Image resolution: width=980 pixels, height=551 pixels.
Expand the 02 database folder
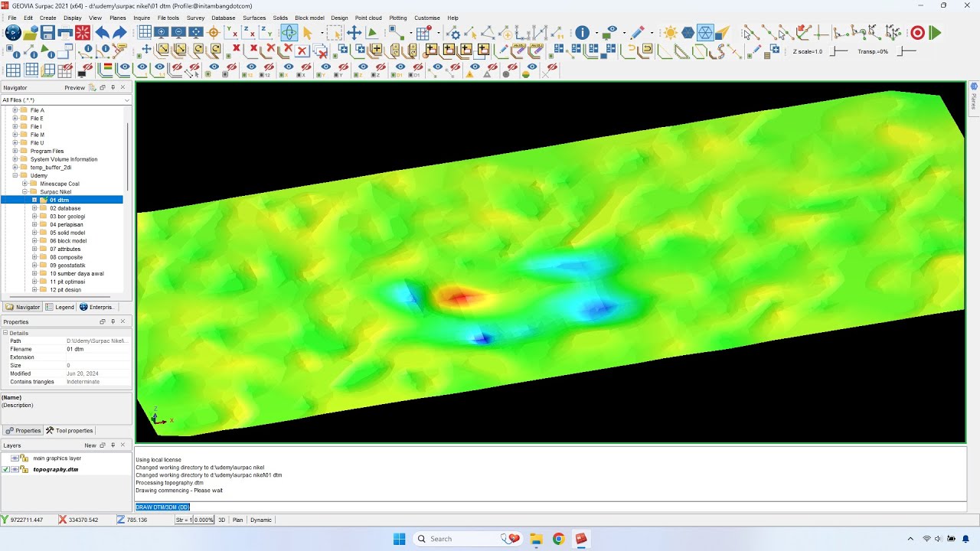click(34, 208)
